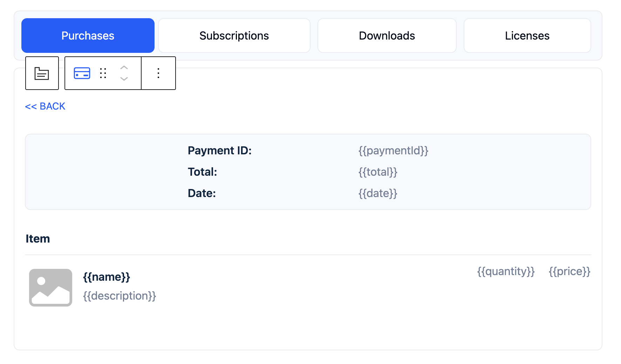This screenshot has height=364, width=621.
Task: Click the BACK link
Action: pyautogui.click(x=45, y=106)
